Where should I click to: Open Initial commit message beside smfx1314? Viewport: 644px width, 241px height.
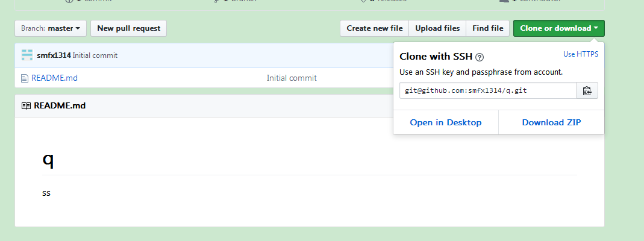click(95, 55)
